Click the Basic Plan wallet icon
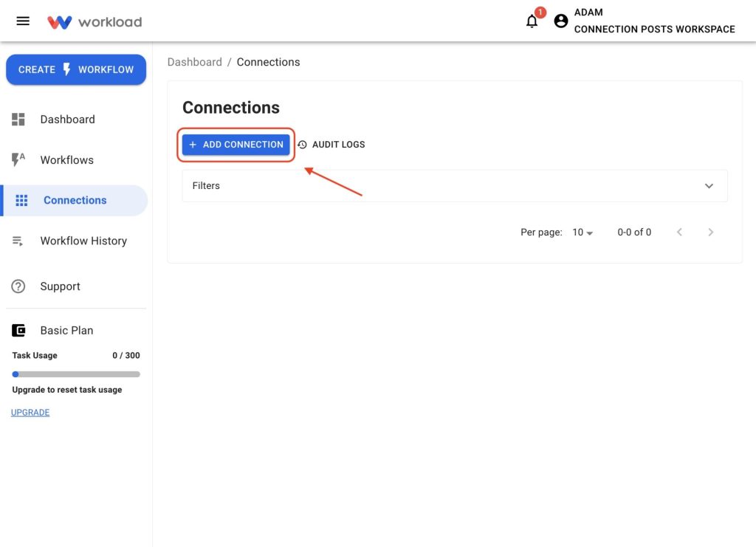This screenshot has width=756, height=547. click(x=18, y=330)
